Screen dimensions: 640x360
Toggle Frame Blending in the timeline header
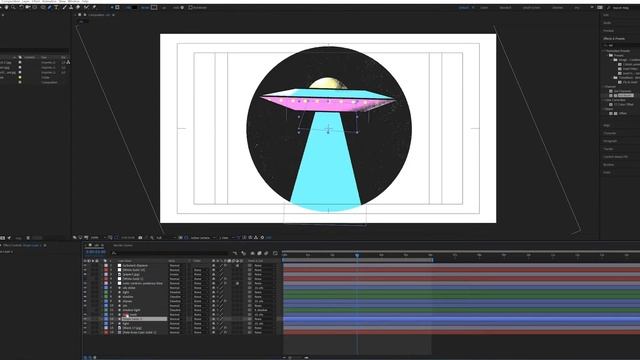(x=259, y=253)
